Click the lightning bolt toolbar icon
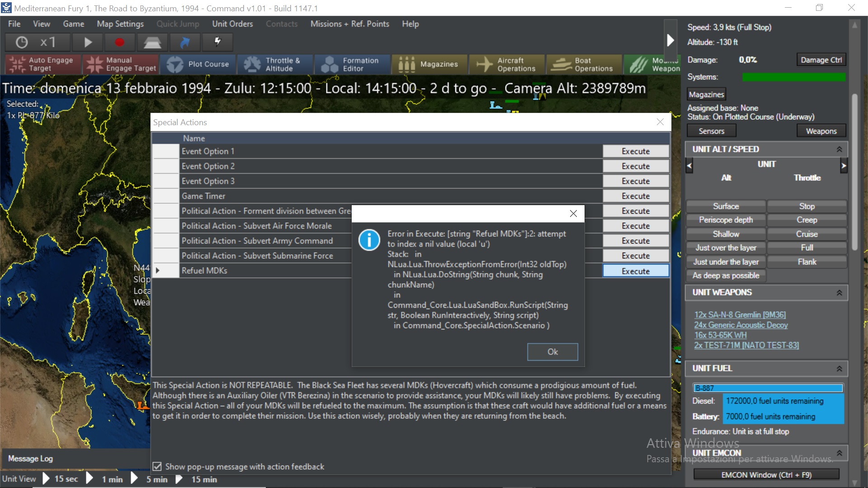This screenshot has height=488, width=868. 217,42
